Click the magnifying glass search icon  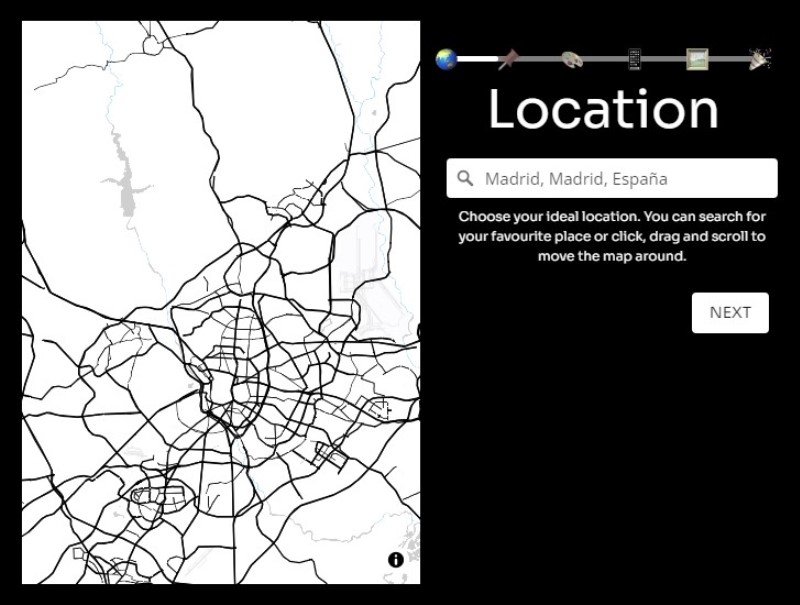click(x=465, y=178)
